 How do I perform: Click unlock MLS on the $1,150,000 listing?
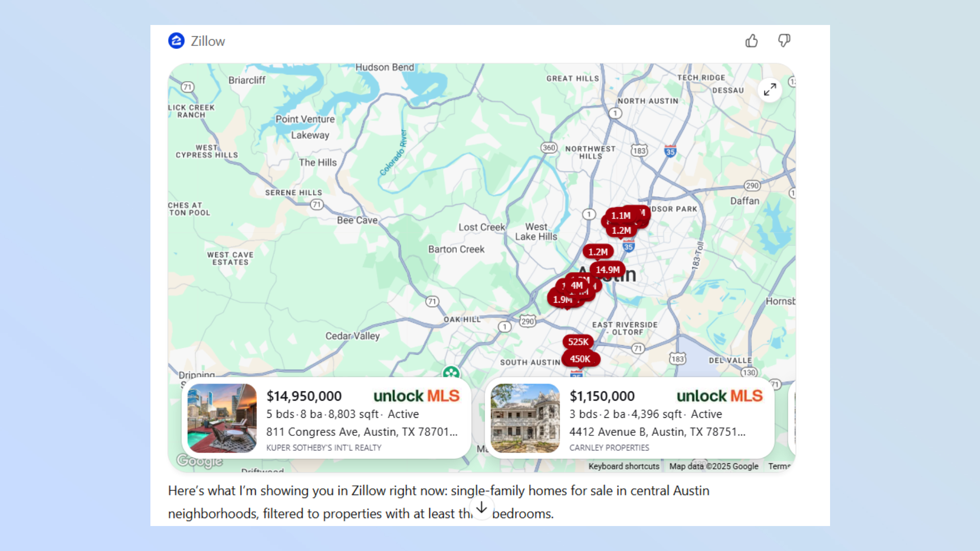pos(720,396)
